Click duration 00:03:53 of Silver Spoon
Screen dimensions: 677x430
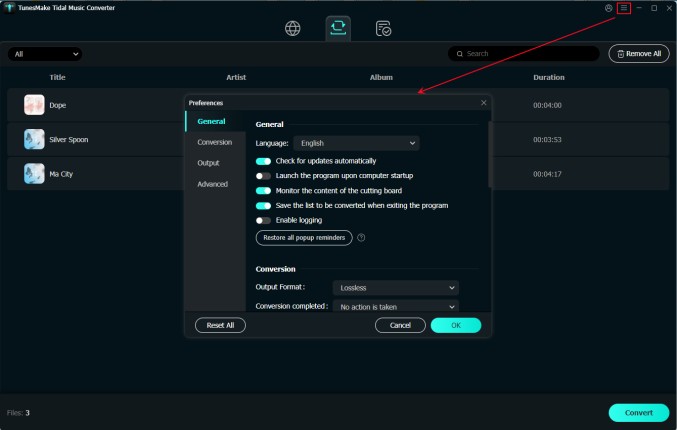click(x=547, y=139)
